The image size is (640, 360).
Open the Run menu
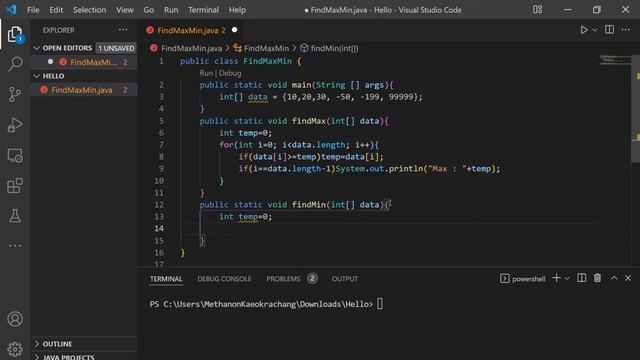tap(171, 10)
